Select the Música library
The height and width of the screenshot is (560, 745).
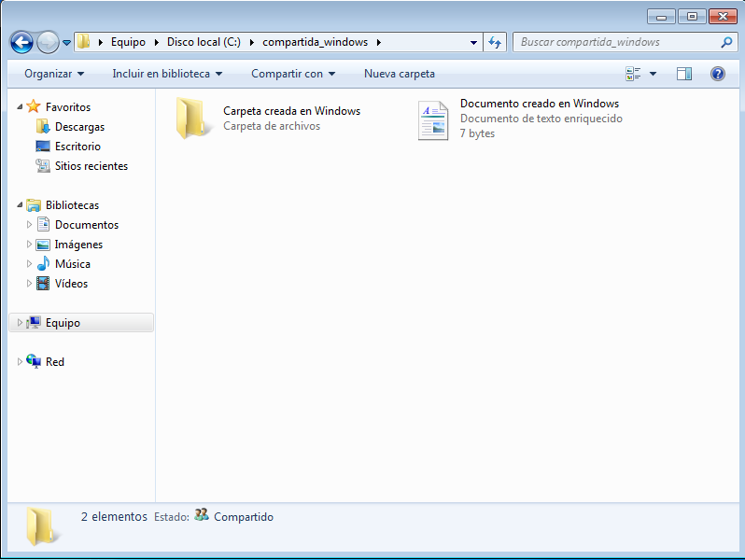pos(72,263)
